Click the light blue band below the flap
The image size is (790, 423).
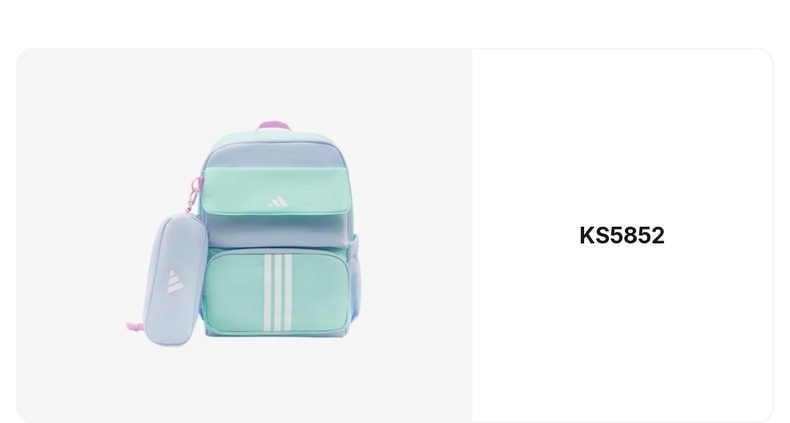click(x=276, y=232)
